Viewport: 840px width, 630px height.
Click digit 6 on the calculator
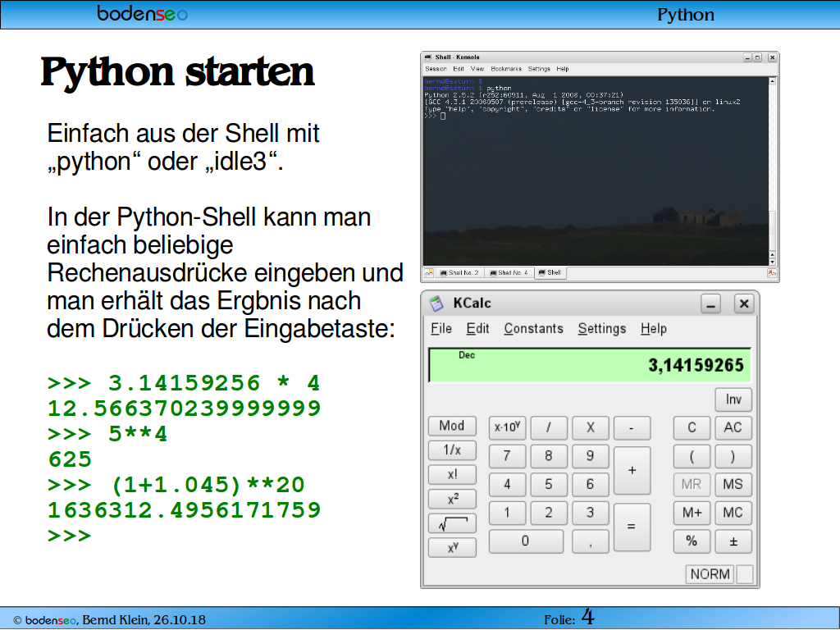pyautogui.click(x=591, y=484)
